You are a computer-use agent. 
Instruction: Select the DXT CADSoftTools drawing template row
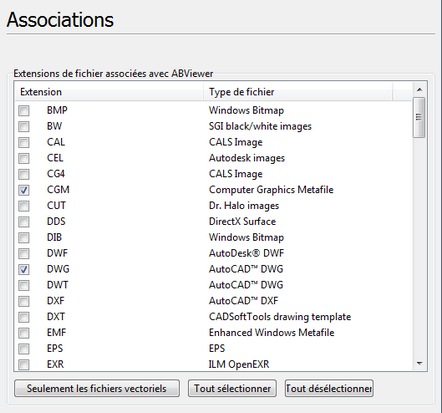tap(213, 317)
